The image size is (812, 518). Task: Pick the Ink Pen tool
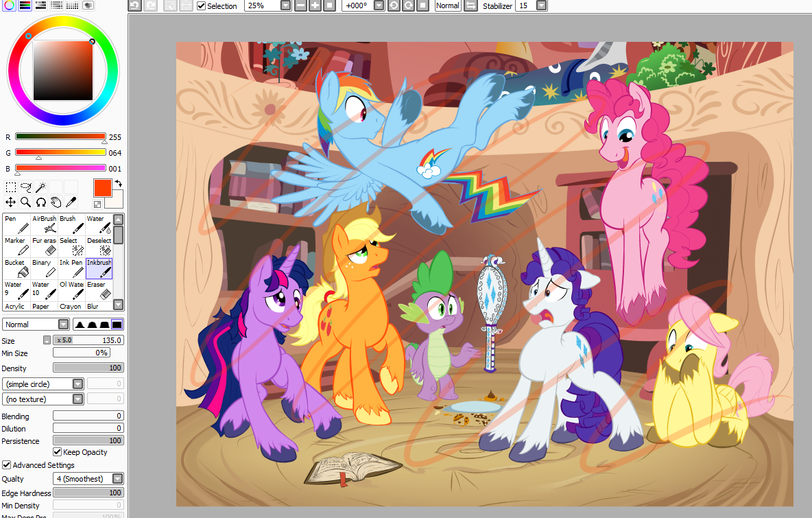point(71,269)
